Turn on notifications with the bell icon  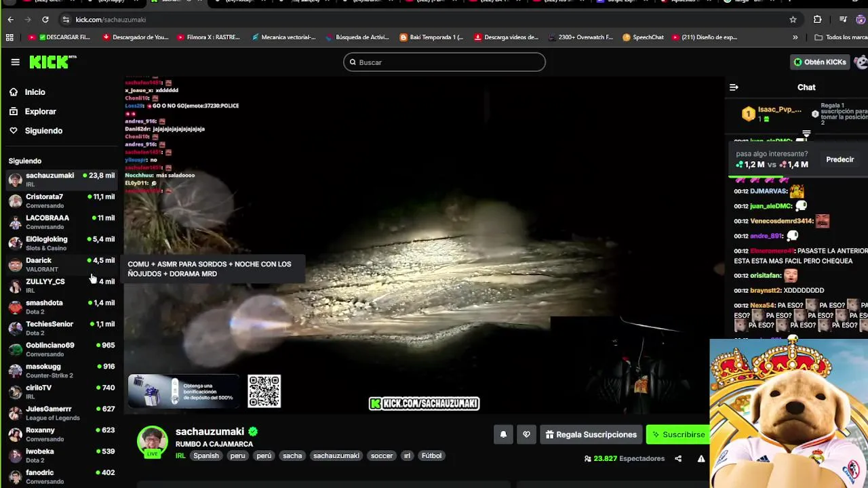(503, 434)
